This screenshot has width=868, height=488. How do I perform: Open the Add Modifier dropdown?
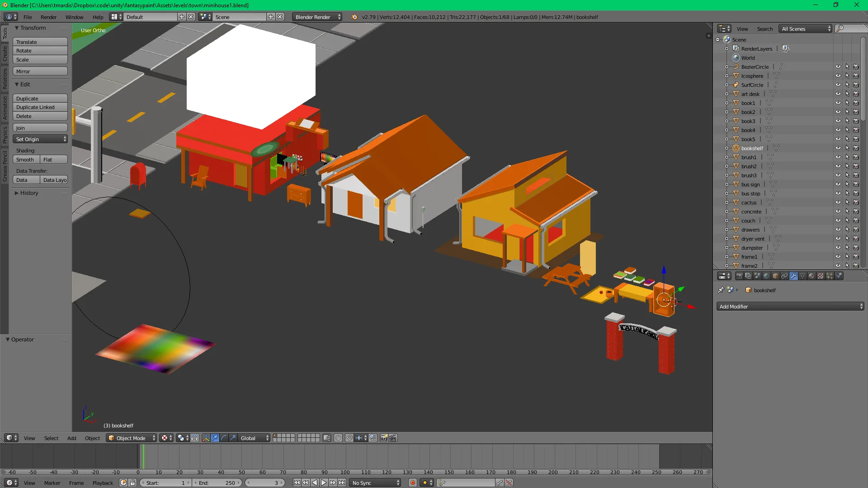[x=790, y=307]
